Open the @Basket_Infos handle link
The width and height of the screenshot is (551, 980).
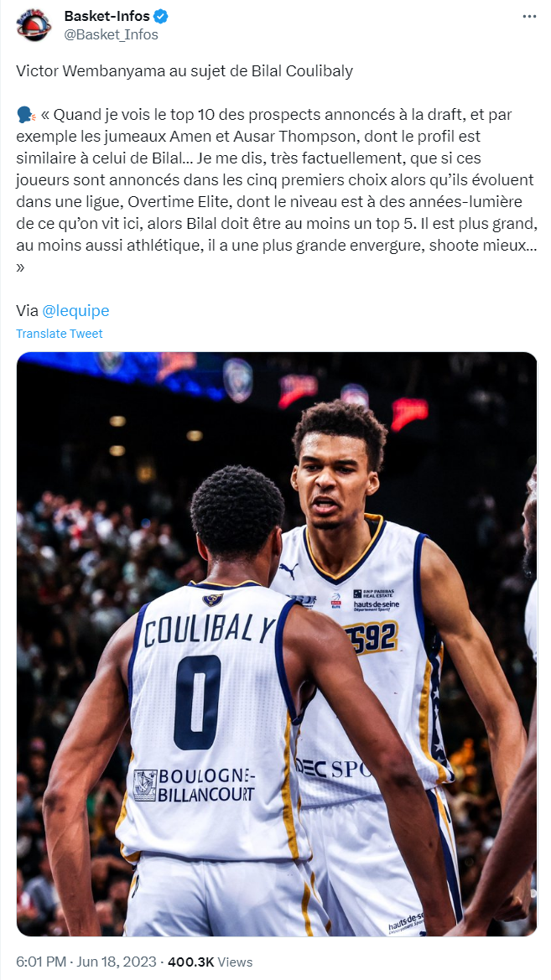point(111,34)
